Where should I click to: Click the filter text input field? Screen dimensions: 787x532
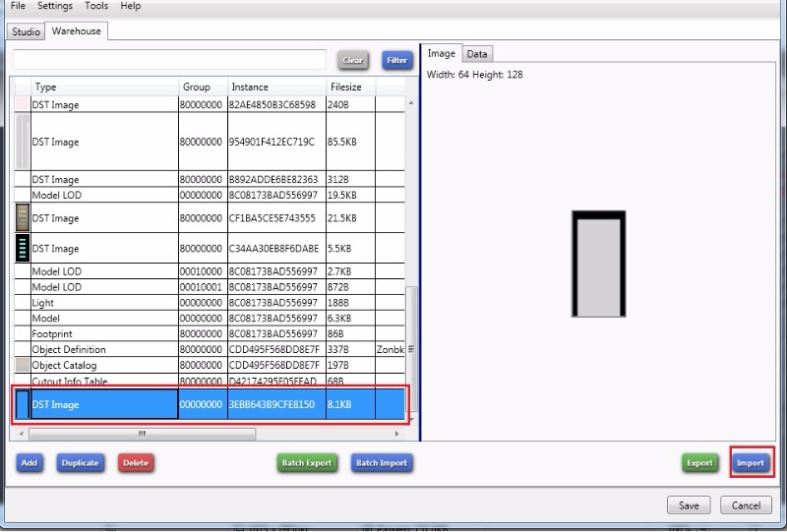click(169, 60)
